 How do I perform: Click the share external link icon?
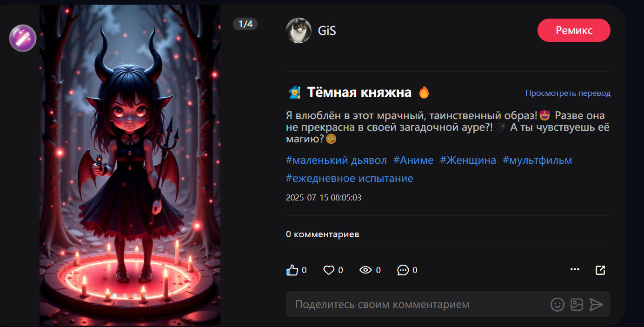pyautogui.click(x=600, y=270)
